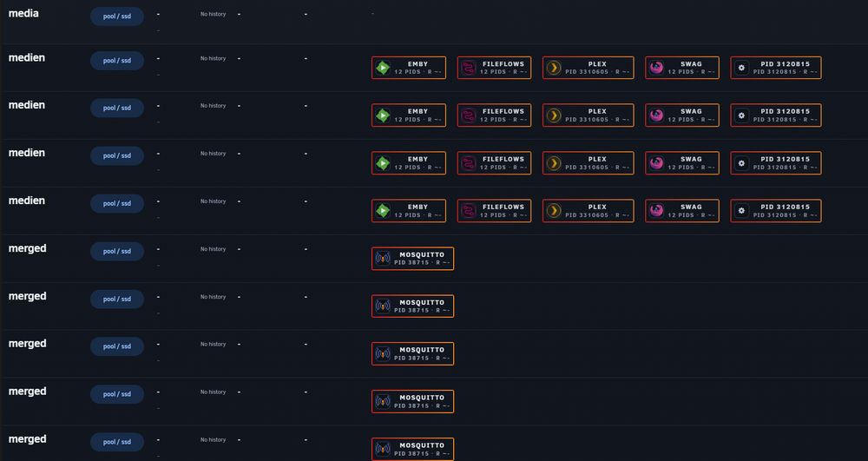Open the Fileflows 12 PIDs chip in third medien row
868x461 pixels.
tap(494, 162)
